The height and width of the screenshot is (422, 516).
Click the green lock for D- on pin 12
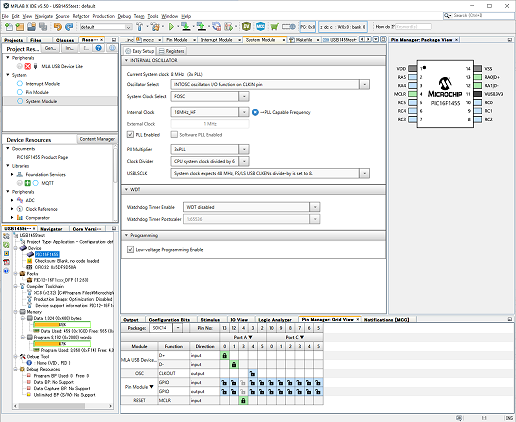[x=234, y=364]
